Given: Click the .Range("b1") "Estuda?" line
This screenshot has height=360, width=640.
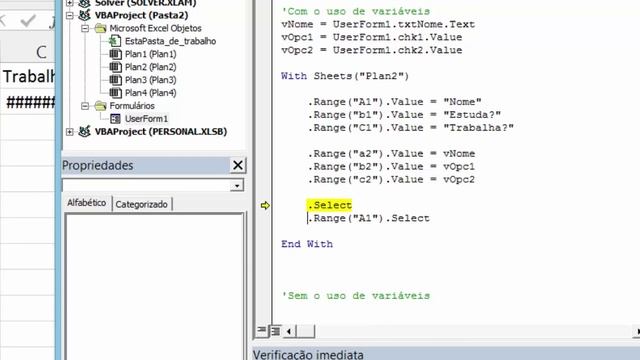Looking at the screenshot, I should click(404, 115).
